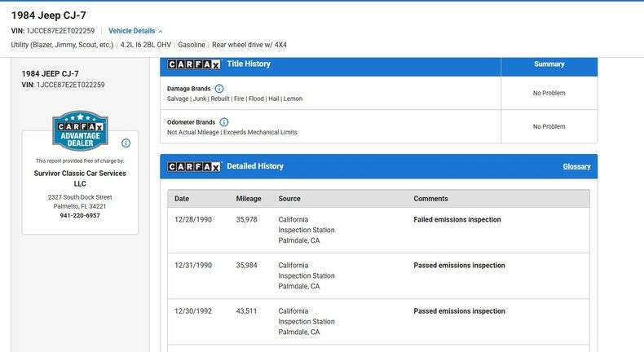Click Damage Brands No Problem summary
This screenshot has width=644, height=352.
549,93
